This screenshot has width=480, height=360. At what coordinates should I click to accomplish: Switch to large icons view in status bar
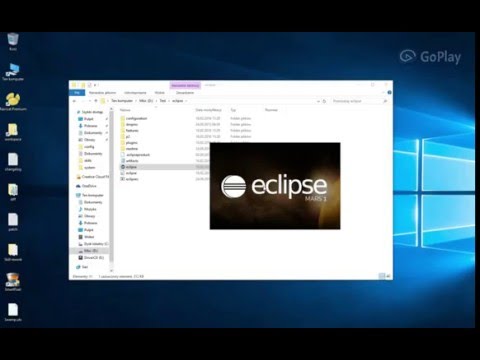pos(388,276)
